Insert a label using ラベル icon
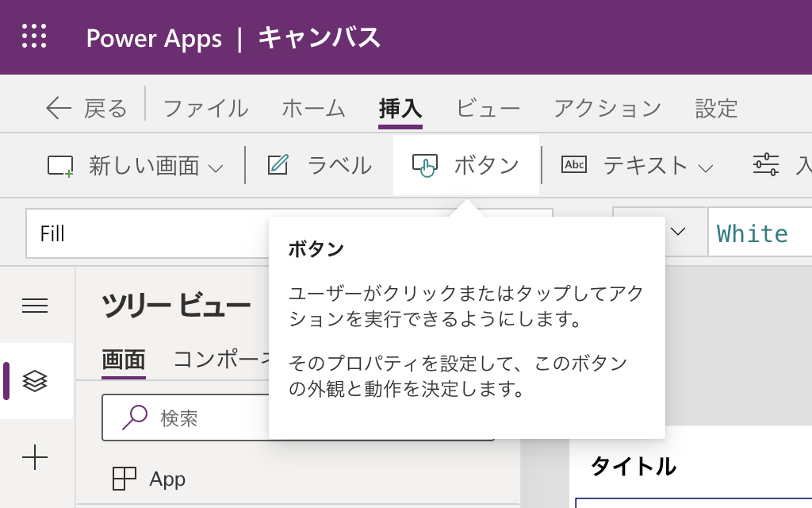This screenshot has height=508, width=812. pyautogui.click(x=278, y=165)
